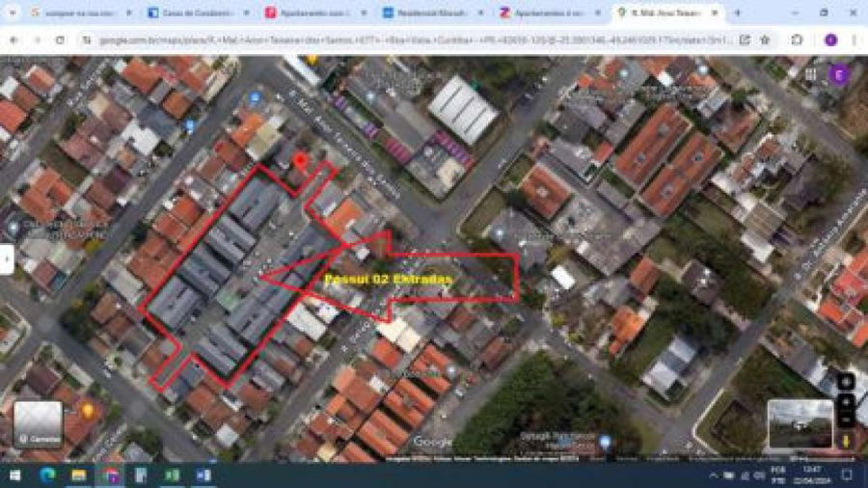Viewport: 868px width, 488px height.
Task: Select the Street View pegman icon
Action: (846, 441)
